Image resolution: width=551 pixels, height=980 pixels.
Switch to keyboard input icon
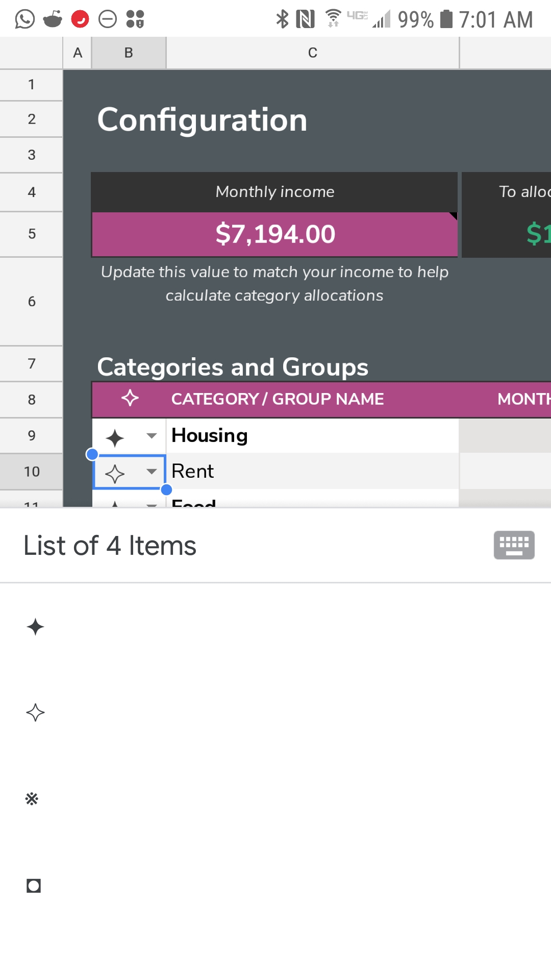pos(514,545)
